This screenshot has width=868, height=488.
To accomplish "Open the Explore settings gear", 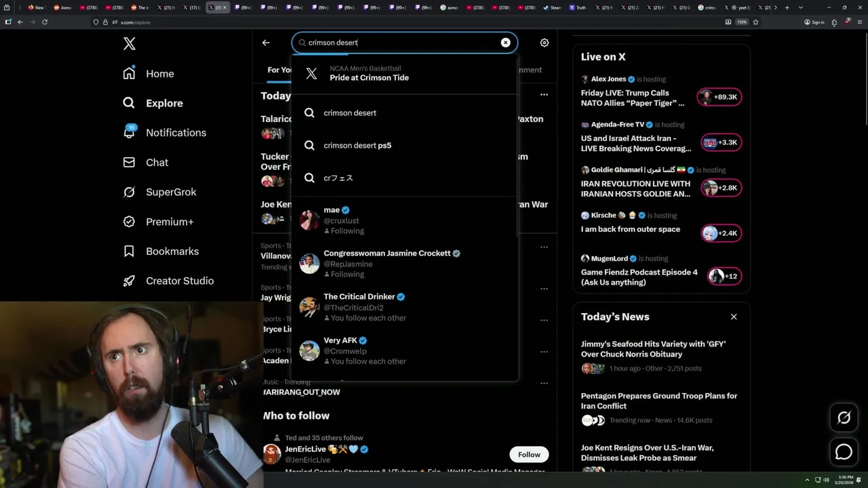I will click(x=545, y=43).
